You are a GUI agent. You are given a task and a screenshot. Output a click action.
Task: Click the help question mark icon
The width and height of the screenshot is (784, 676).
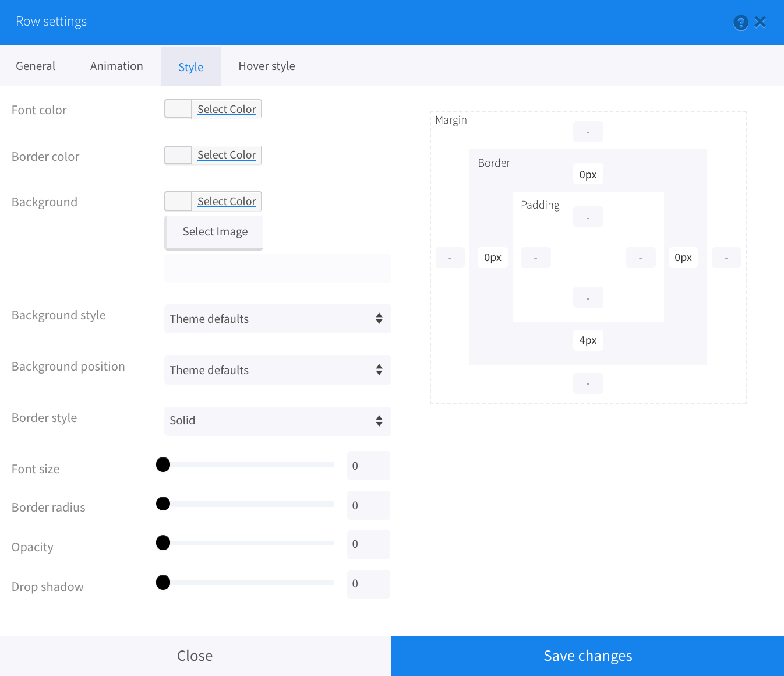pyautogui.click(x=740, y=23)
